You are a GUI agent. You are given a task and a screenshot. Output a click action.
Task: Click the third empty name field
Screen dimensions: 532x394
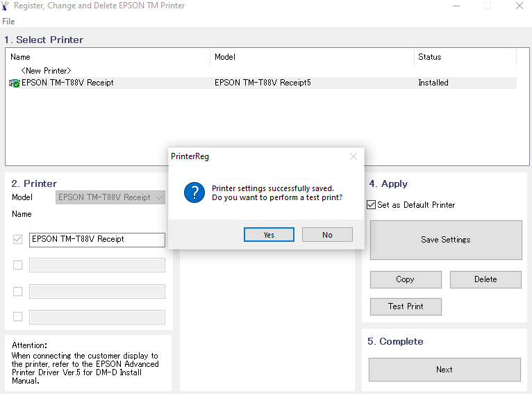(x=97, y=292)
